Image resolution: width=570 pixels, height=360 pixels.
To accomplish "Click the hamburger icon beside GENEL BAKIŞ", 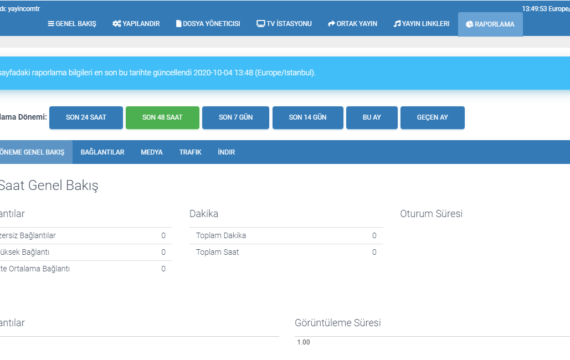I will [x=51, y=24].
